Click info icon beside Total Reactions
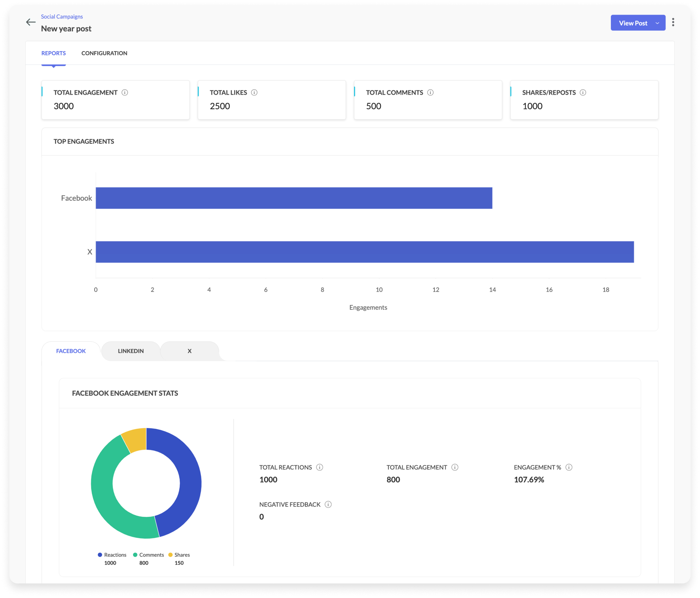Screen dimensions: 700x598 coord(320,467)
